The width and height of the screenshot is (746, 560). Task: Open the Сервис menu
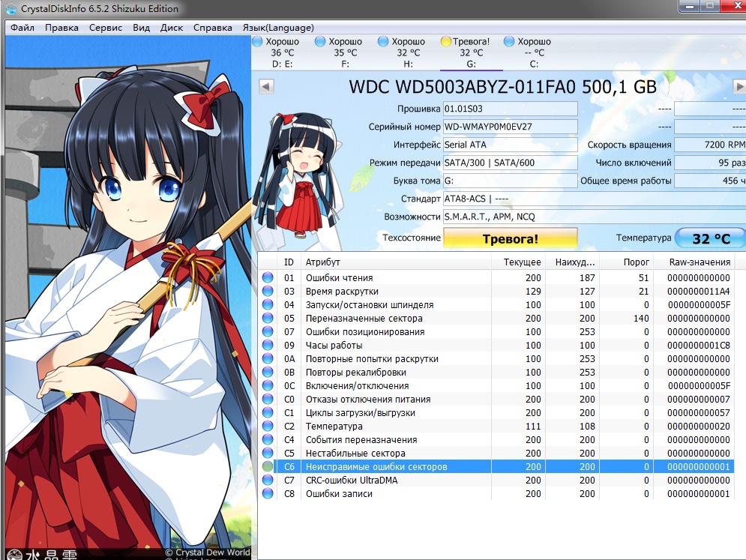106,28
